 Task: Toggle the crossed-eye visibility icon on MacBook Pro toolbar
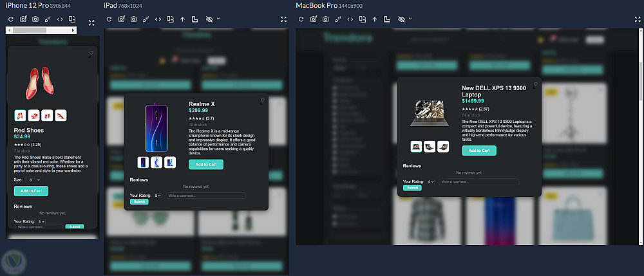401,19
